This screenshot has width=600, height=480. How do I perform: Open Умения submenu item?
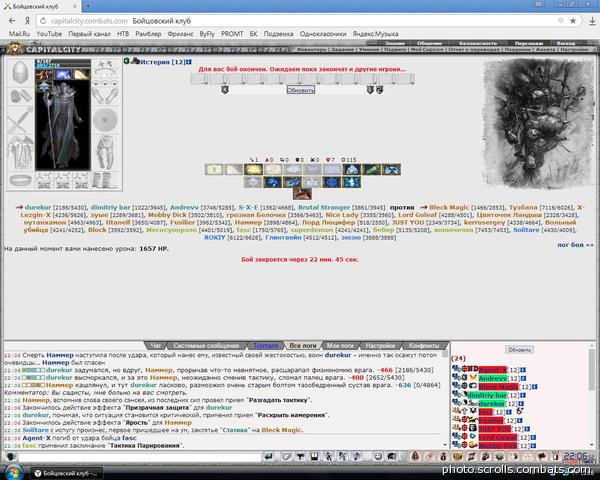pos(369,49)
